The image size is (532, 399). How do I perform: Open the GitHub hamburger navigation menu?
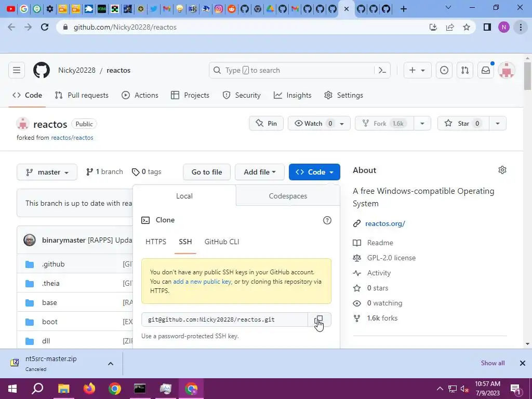(17, 70)
